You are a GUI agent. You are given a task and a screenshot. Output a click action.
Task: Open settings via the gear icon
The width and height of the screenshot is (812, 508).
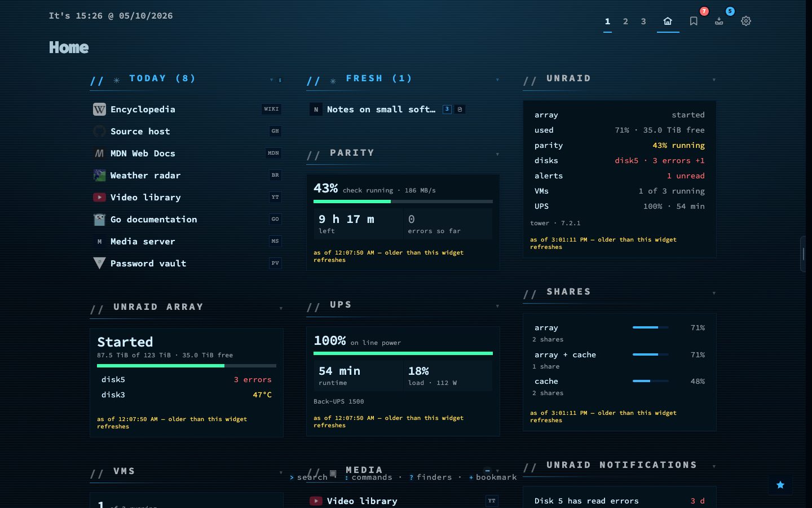click(746, 21)
